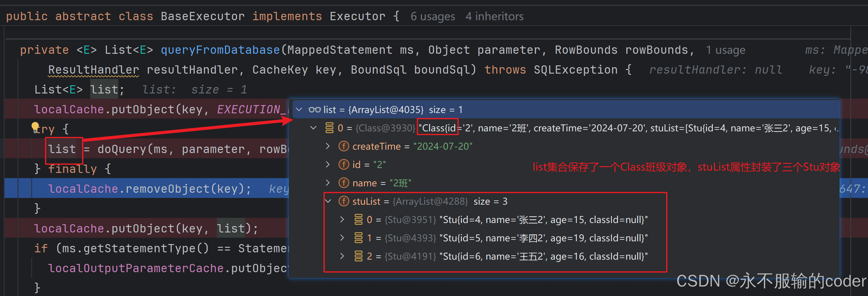This screenshot has width=868, height=296.
Task: Click the localOutputParameterCache identifier
Action: (136, 268)
